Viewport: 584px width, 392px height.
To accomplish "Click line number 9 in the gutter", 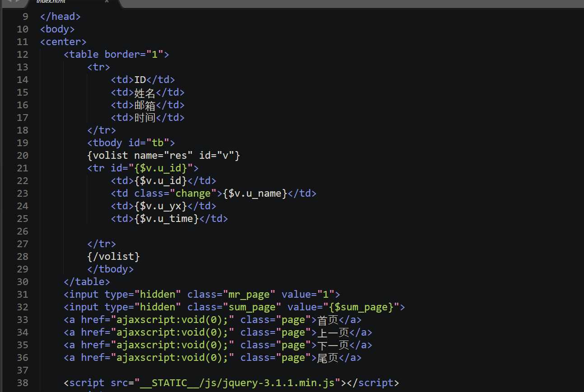I will click(25, 17).
